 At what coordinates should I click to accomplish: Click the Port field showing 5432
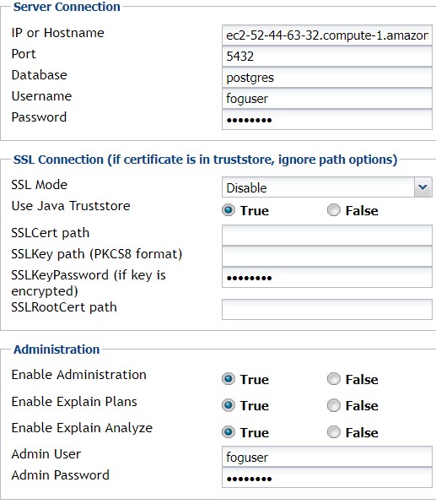pos(327,57)
